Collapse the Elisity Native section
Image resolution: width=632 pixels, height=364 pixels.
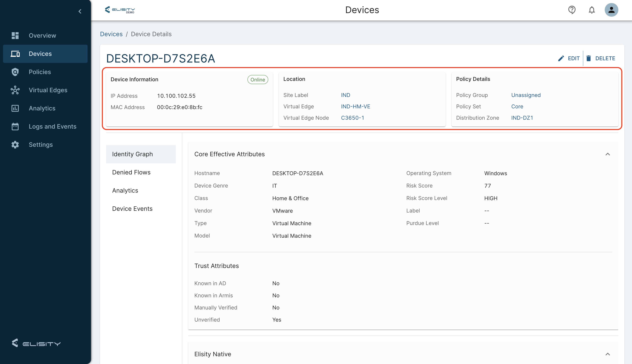point(608,354)
